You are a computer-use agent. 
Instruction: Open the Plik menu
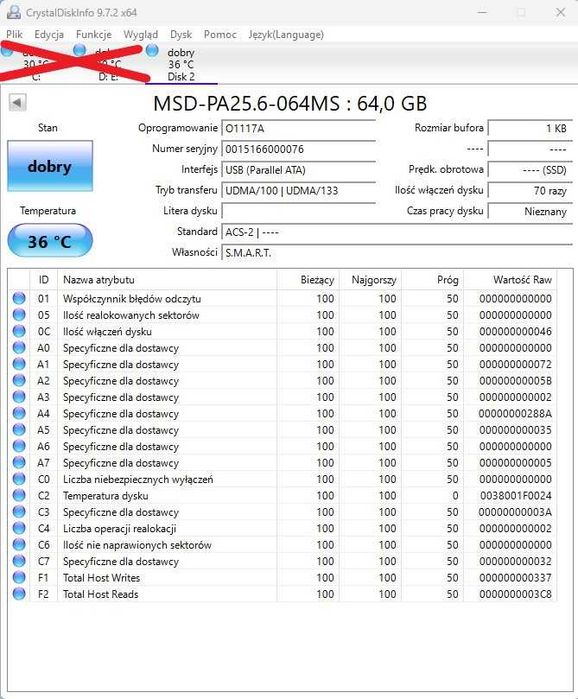(14, 34)
